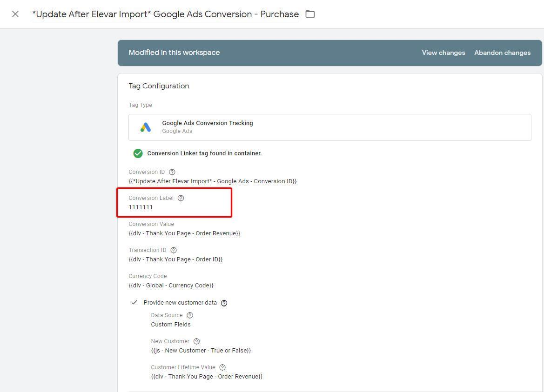The image size is (544, 392).
Task: Click Data Source value Custom Fields
Action: [x=171, y=325]
